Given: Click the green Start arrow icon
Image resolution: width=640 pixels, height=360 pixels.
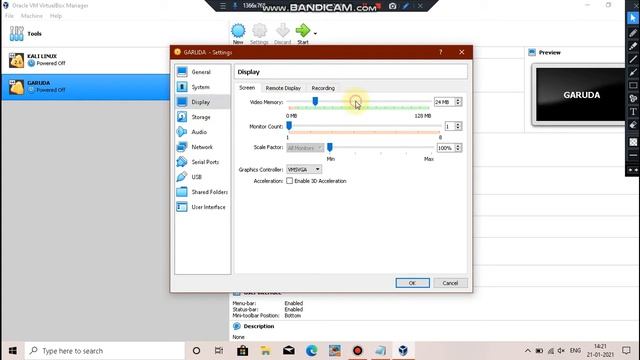Looking at the screenshot, I should (x=303, y=31).
